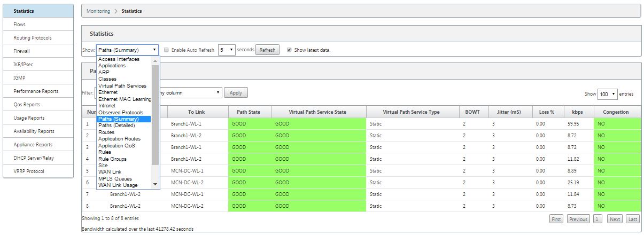Image resolution: width=644 pixels, height=235 pixels.
Task: Click the First pagination button
Action: [x=556, y=219]
